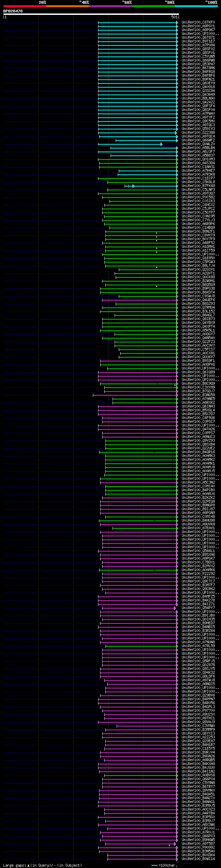Click hit label UniRef100_Q22388

coord(198,132)
